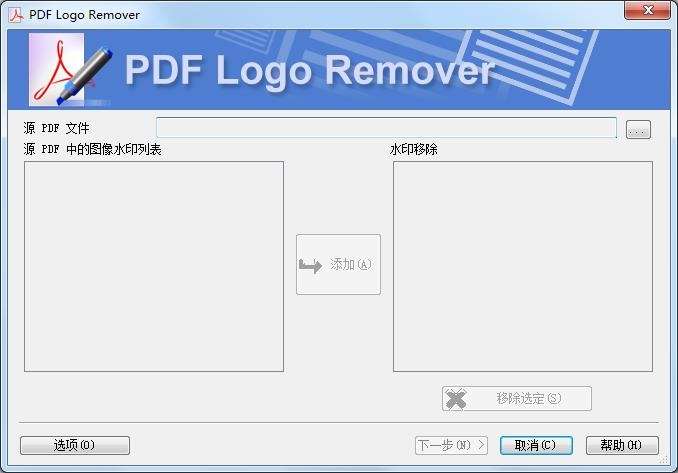
Task: Open 选项(O) options
Action: click(x=75, y=445)
